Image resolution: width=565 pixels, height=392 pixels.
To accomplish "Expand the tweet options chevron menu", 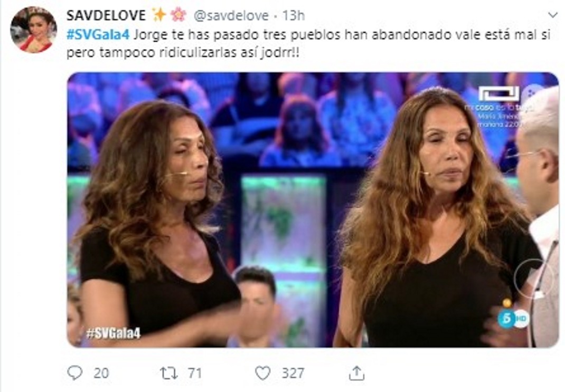I will 553,15.
